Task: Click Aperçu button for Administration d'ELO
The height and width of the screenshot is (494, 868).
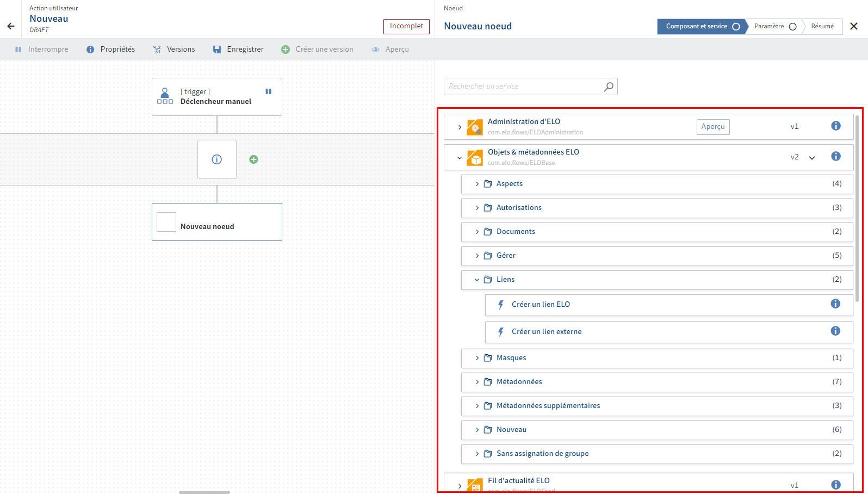Action: pos(713,127)
